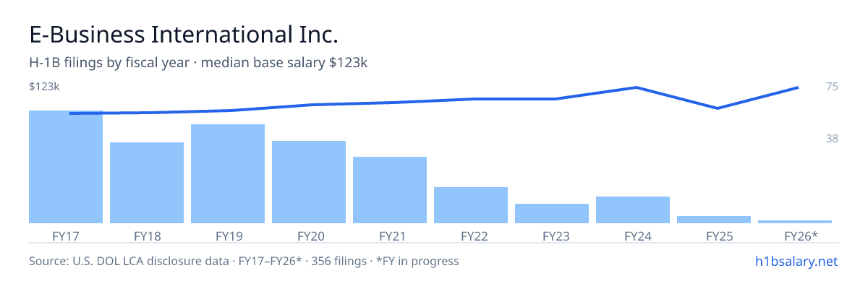The width and height of the screenshot is (868, 289).
Task: Click the salary line dip above FY25
Action: (x=717, y=108)
